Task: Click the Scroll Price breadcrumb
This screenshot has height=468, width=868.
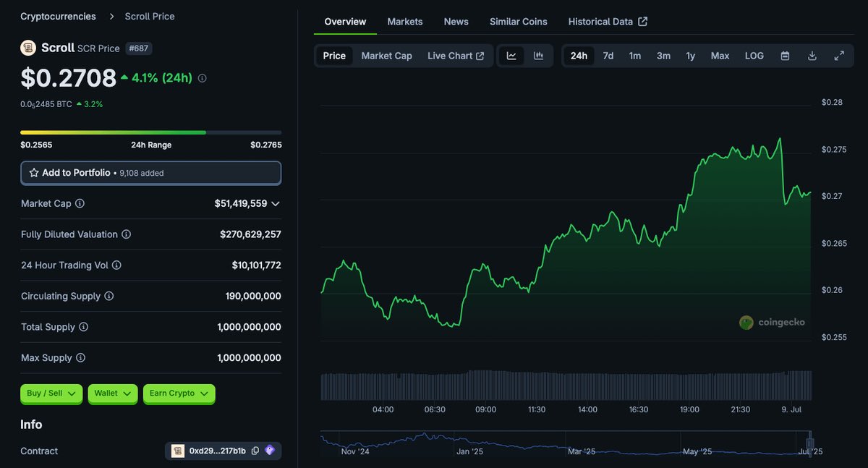Action: 150,16
